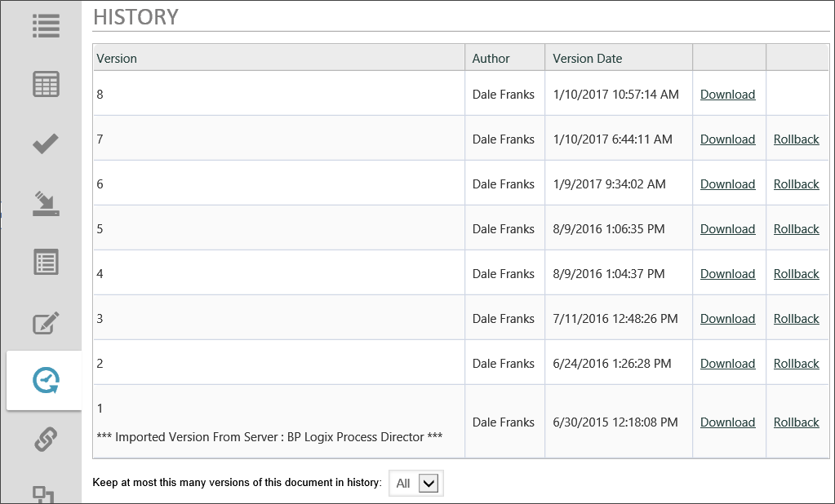The width and height of the screenshot is (835, 504).
Task: Open the form details sidebar icon
Action: pyautogui.click(x=45, y=263)
